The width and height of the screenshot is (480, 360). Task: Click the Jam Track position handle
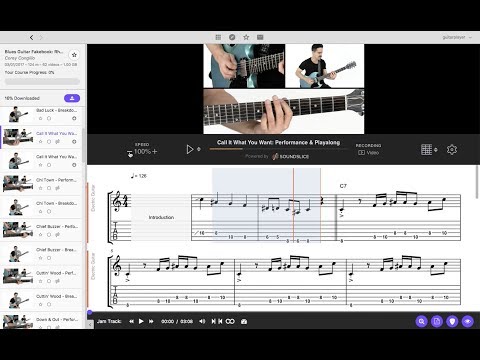coord(89,313)
